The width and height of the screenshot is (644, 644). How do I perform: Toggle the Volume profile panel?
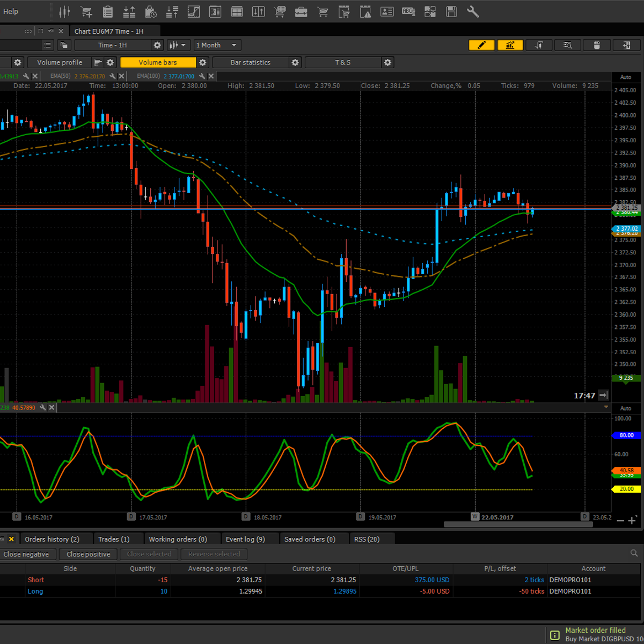[60, 63]
